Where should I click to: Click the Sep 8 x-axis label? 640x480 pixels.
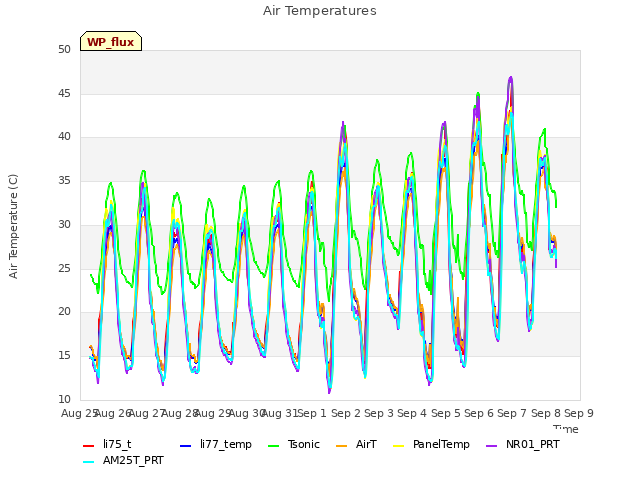click(546, 413)
